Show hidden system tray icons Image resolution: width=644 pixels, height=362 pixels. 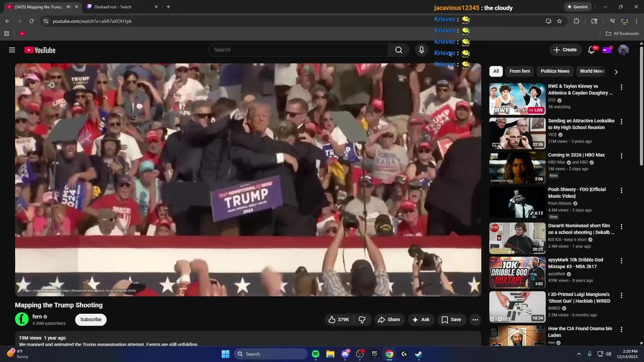pyautogui.click(x=579, y=354)
